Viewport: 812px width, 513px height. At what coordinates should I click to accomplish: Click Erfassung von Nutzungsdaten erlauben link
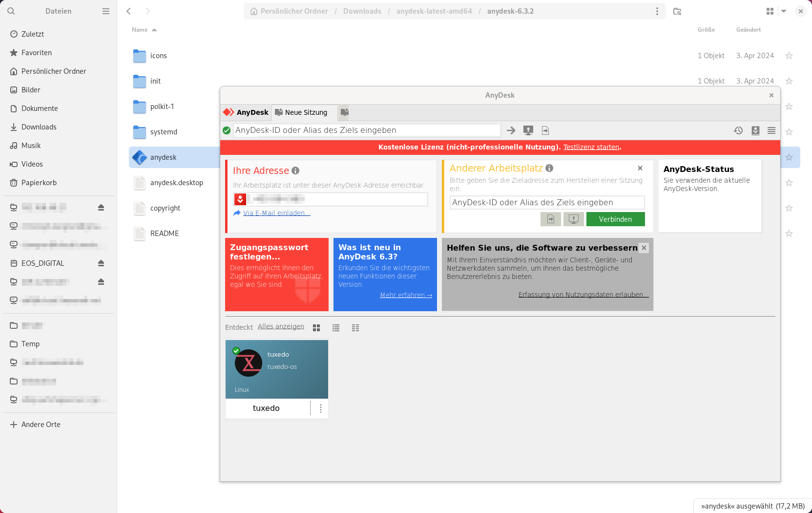tap(583, 295)
